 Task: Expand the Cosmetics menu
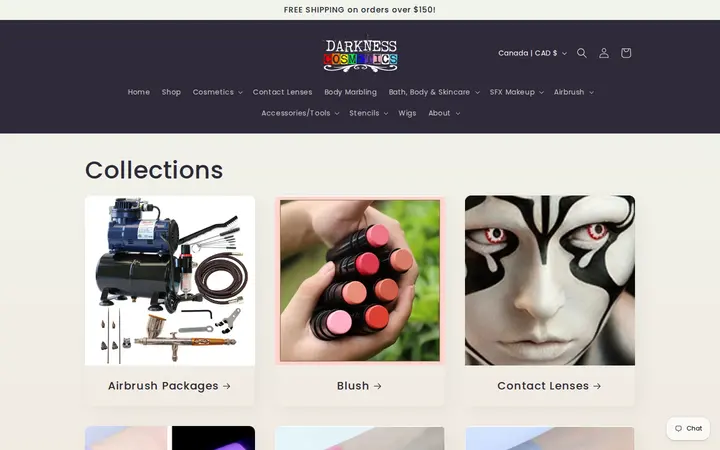click(x=218, y=92)
